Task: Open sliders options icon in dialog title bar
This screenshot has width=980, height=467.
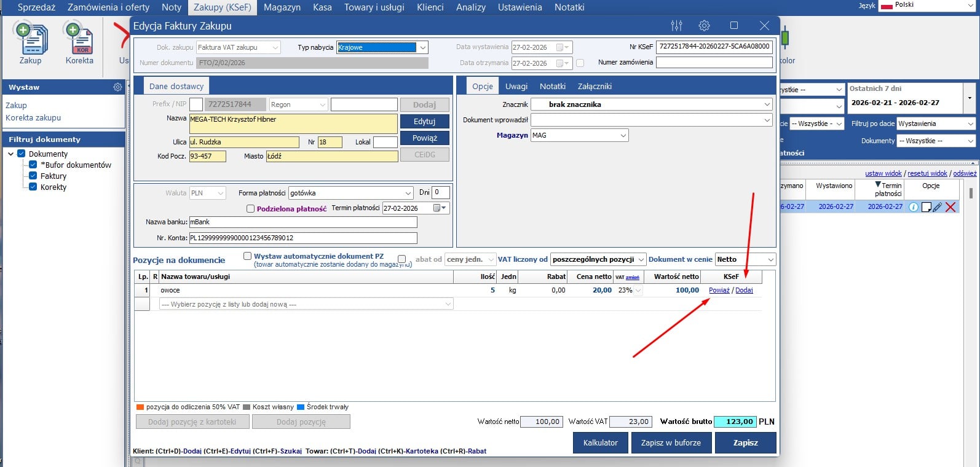Action: [x=676, y=26]
